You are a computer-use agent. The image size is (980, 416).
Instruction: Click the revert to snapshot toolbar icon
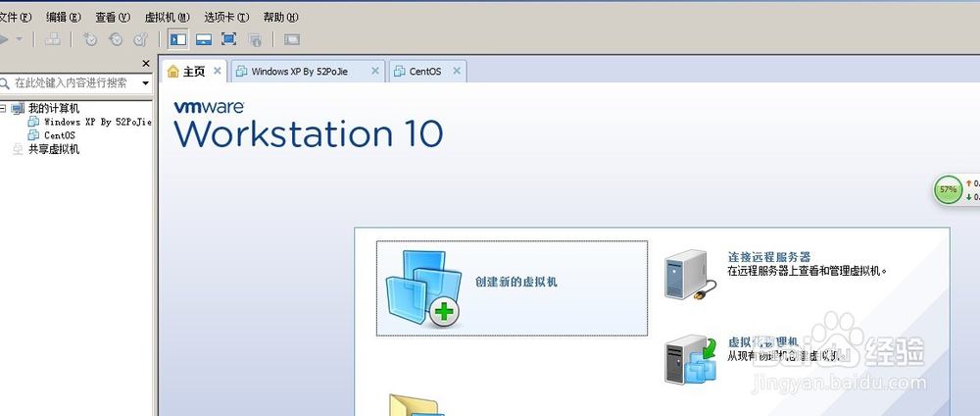(x=116, y=39)
